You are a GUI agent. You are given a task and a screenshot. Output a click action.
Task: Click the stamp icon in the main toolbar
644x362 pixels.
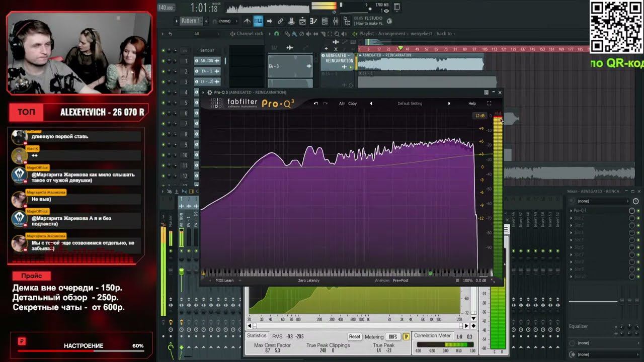(291, 21)
